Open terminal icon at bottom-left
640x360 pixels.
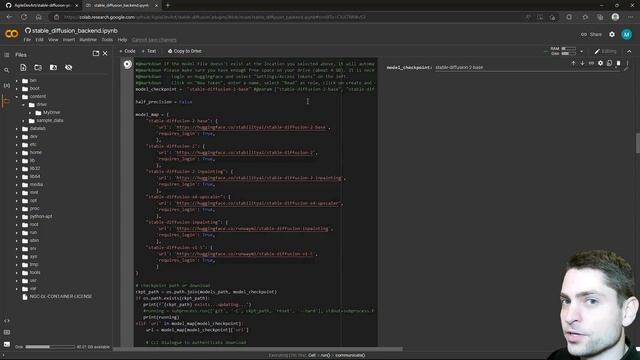[7, 344]
